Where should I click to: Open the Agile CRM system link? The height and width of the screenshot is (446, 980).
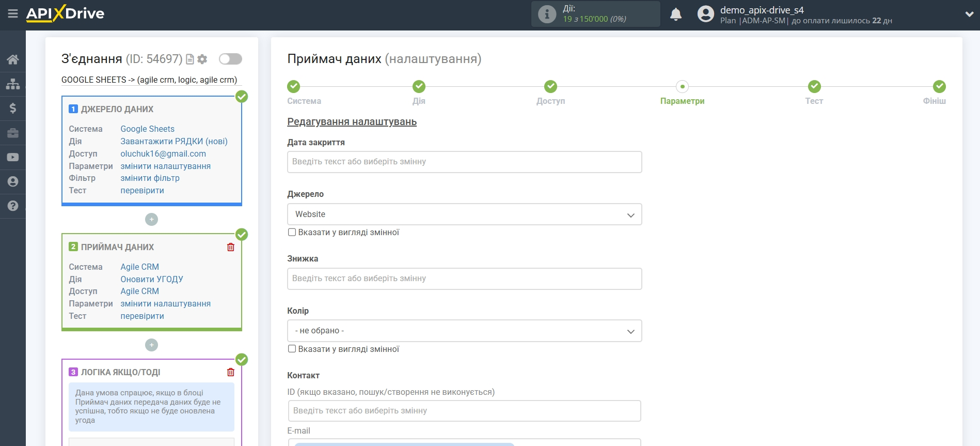click(x=140, y=267)
